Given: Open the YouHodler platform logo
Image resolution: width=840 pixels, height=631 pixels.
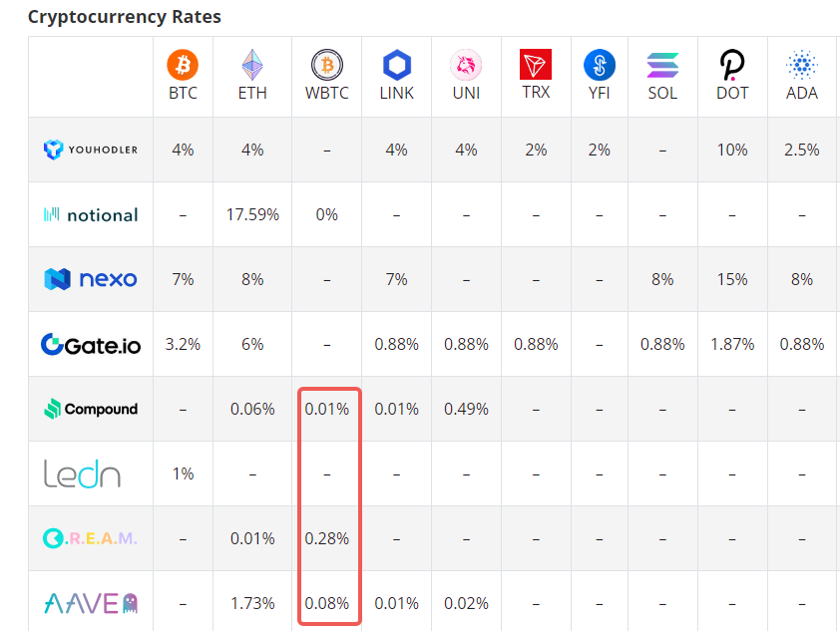Looking at the screenshot, I should pyautogui.click(x=91, y=150).
